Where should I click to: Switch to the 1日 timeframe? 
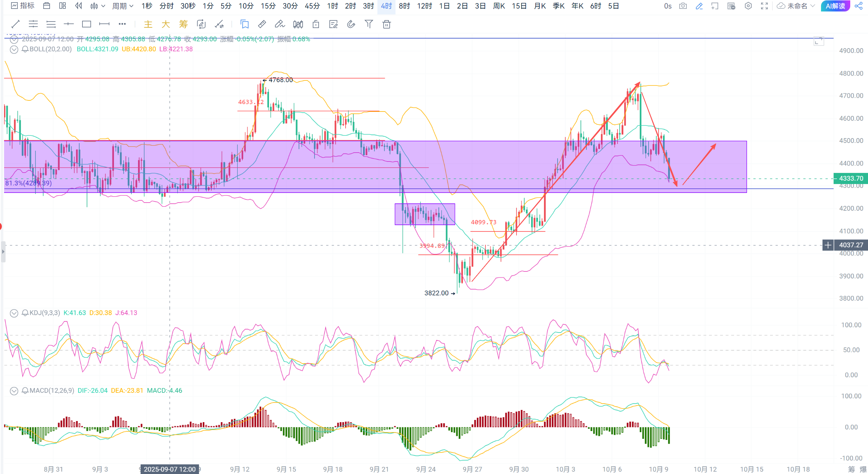pos(444,6)
